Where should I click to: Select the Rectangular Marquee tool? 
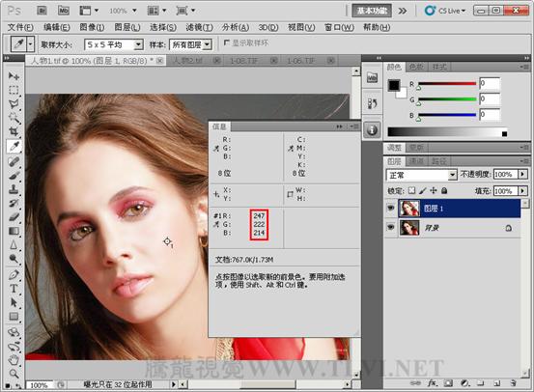pyautogui.click(x=14, y=90)
